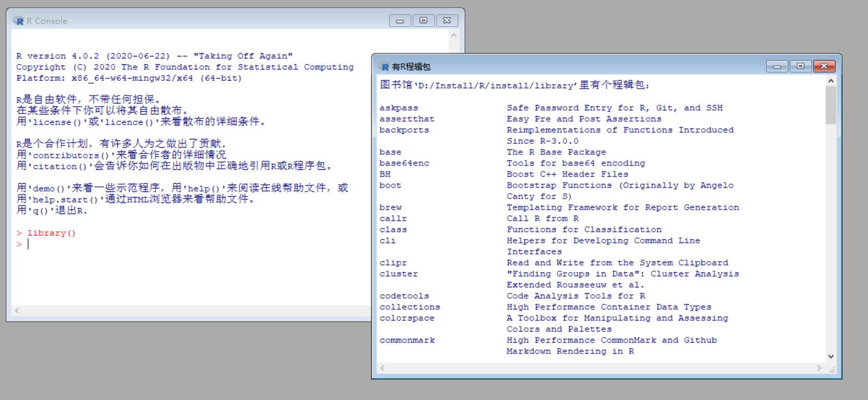Select the colorspace package name
The width and height of the screenshot is (868, 400).
tap(407, 318)
